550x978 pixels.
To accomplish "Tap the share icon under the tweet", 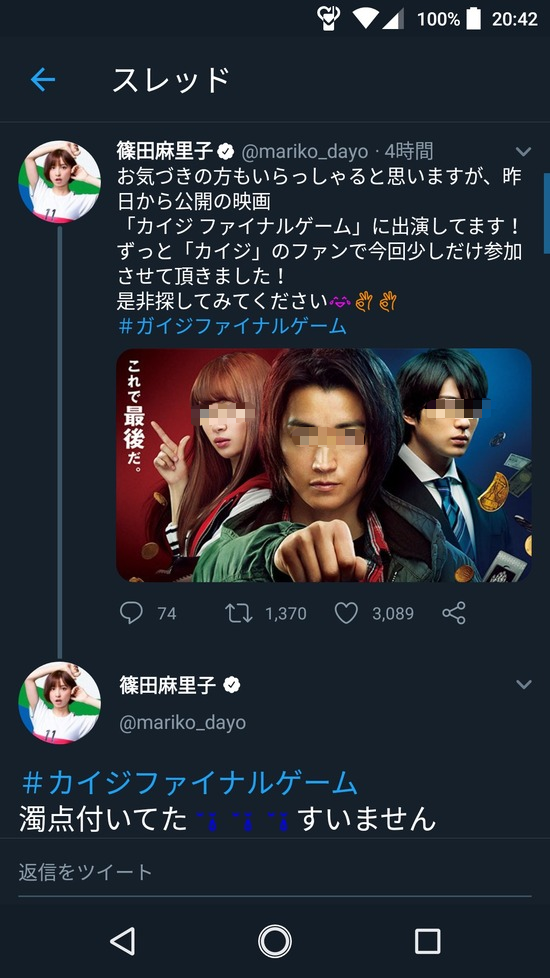I will click(454, 613).
